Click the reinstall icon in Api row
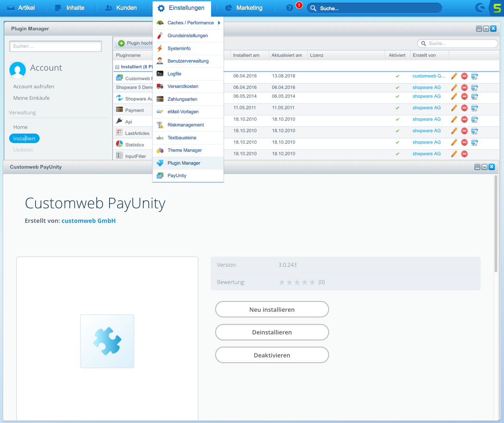504x423 pixels. (475, 119)
